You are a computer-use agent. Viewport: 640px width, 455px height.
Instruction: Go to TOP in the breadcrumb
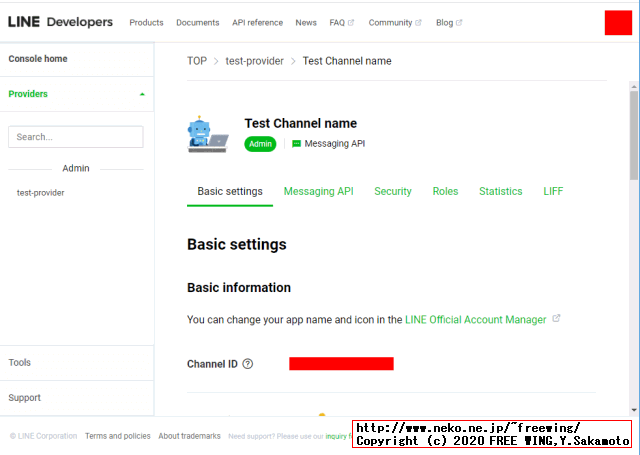(x=197, y=61)
